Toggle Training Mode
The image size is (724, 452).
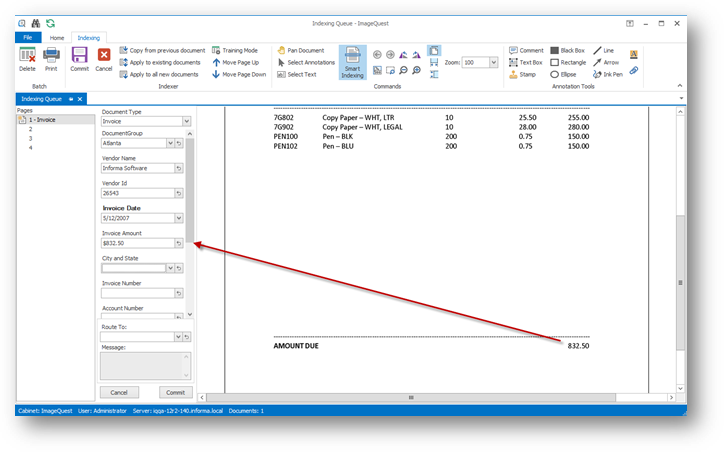pyautogui.click(x=235, y=50)
